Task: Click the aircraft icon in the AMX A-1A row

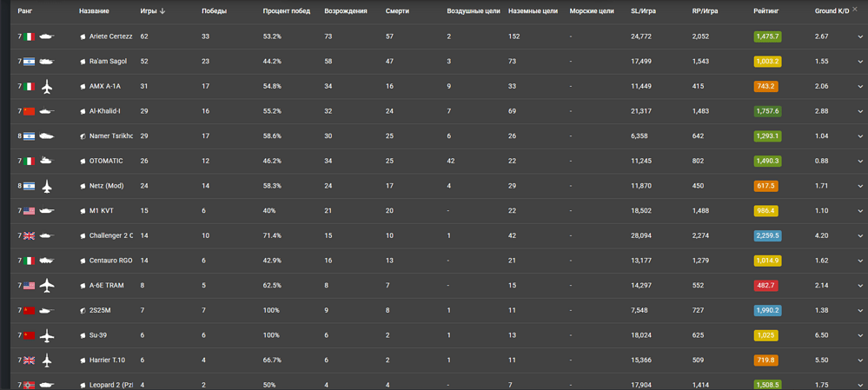Action: pos(47,87)
